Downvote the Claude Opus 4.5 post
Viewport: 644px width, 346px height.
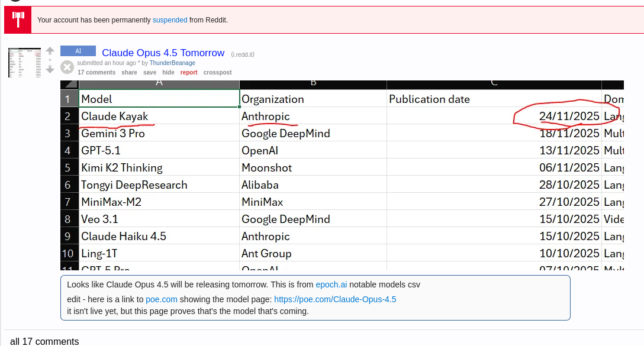[50, 69]
